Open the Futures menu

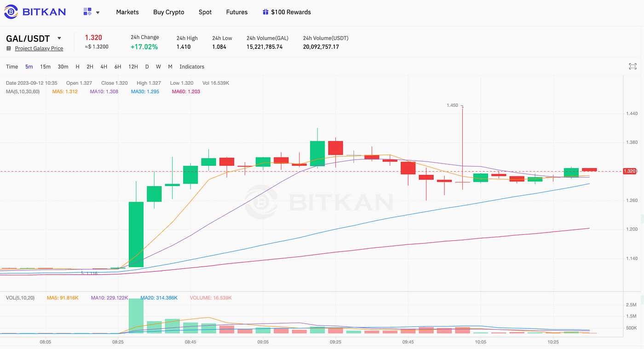237,12
